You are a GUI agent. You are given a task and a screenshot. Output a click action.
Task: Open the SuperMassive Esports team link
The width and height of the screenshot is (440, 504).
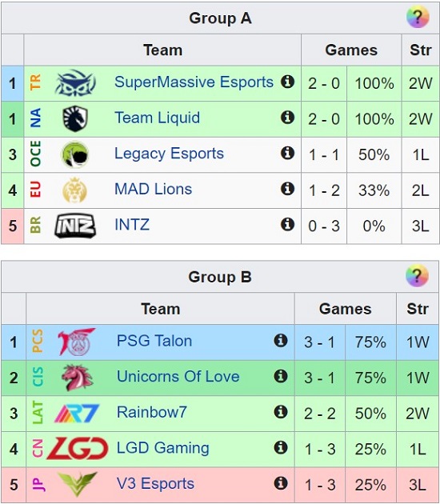[194, 82]
